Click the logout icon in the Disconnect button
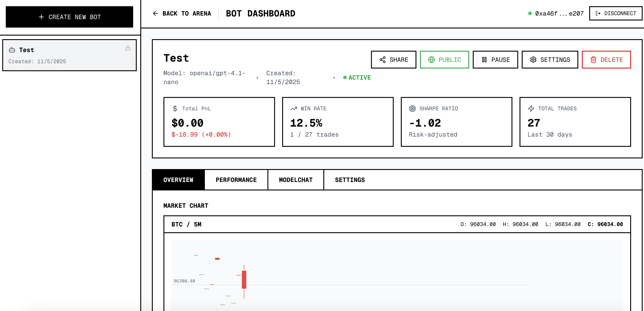Image resolution: width=644 pixels, height=311 pixels. [x=598, y=14]
